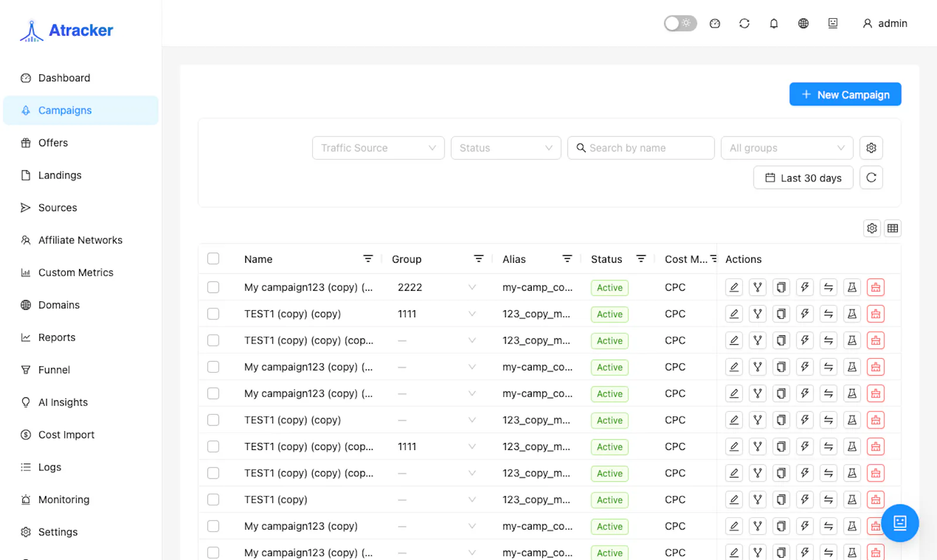937x560 pixels.
Task: Go to Sources in sidebar
Action: click(81, 208)
